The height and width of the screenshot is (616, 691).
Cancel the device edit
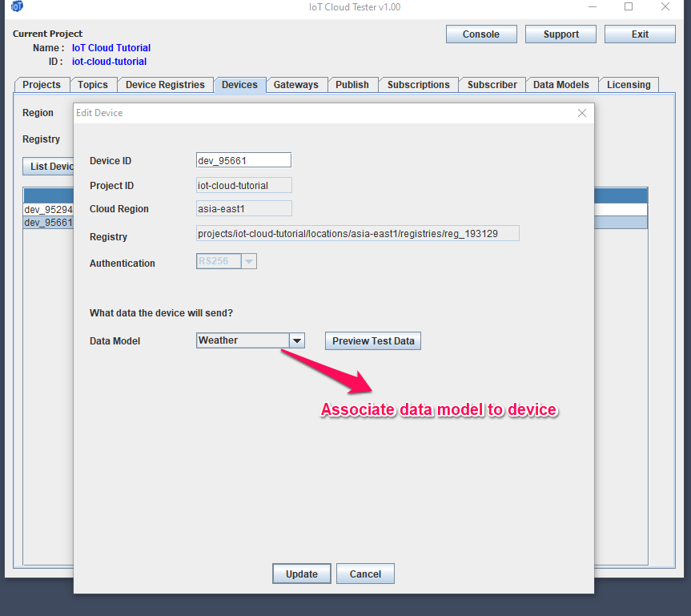365,574
